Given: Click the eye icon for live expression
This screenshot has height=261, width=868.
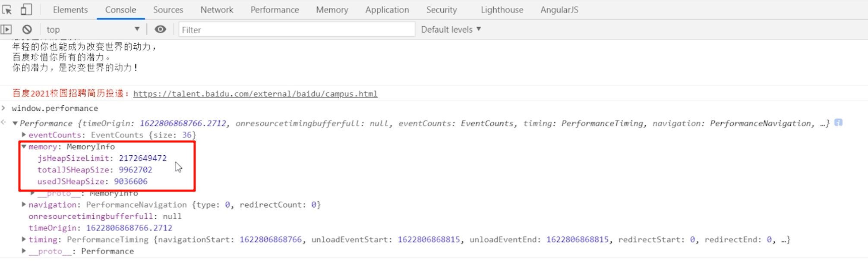Looking at the screenshot, I should click(160, 29).
